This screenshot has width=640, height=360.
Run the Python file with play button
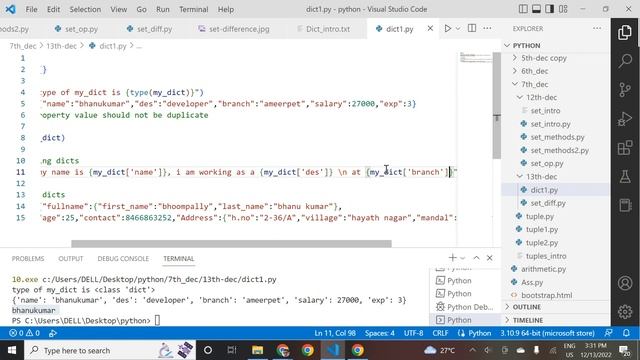click(448, 29)
